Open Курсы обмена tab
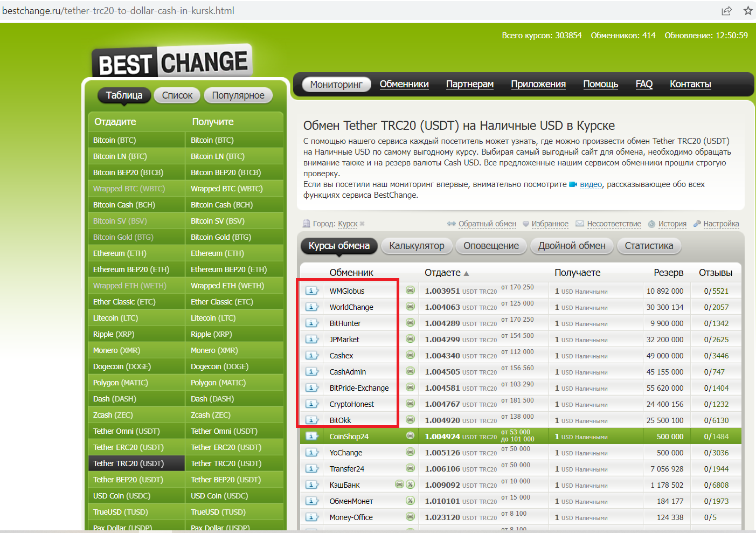Screen dimensions: 756x533 coord(339,246)
